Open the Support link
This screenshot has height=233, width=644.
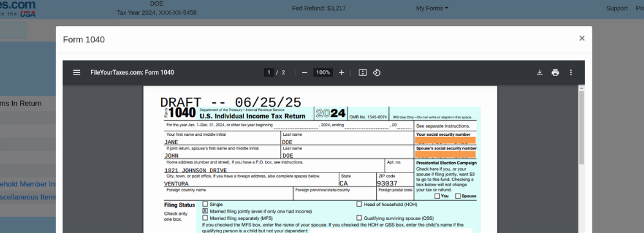tap(617, 8)
